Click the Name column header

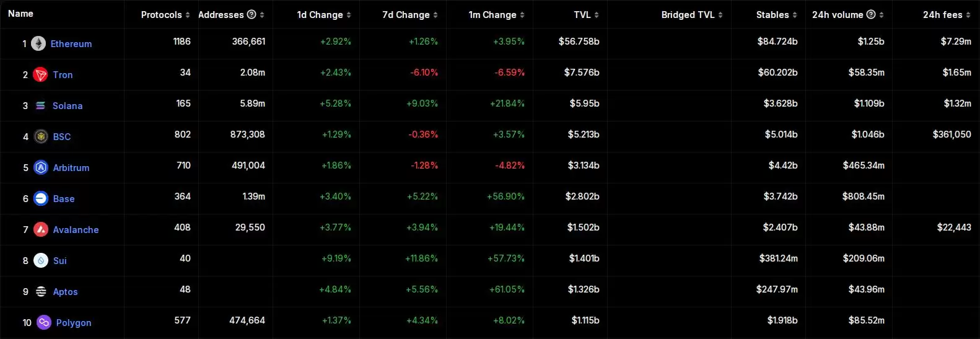click(x=20, y=14)
